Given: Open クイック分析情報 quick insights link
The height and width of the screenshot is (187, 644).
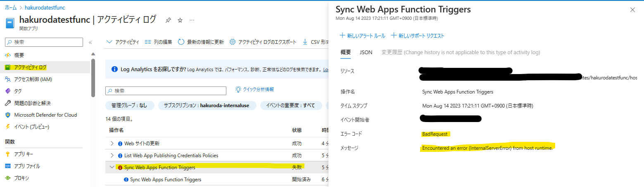Looking at the screenshot, I should pos(254,89).
